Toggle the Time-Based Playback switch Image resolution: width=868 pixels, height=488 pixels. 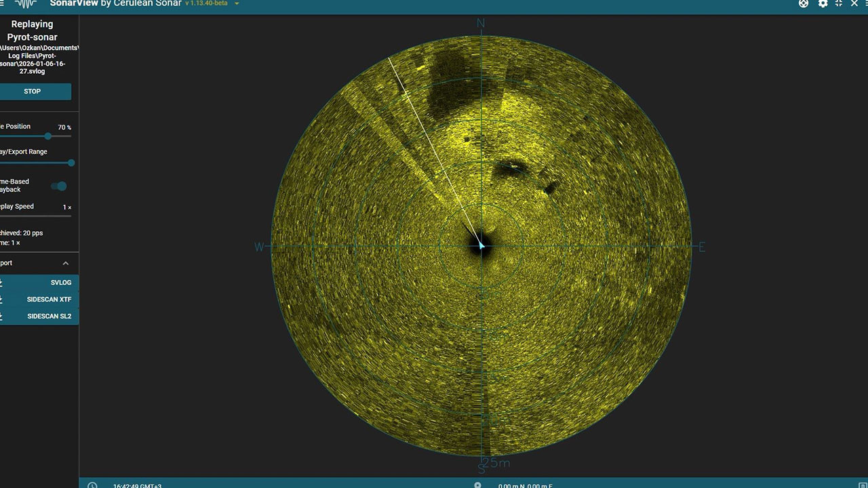pos(60,186)
